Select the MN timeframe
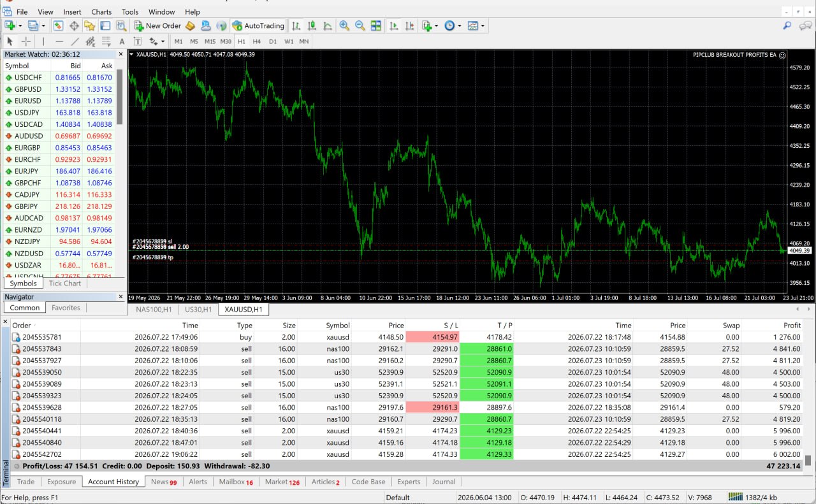The width and height of the screenshot is (816, 504). click(304, 41)
